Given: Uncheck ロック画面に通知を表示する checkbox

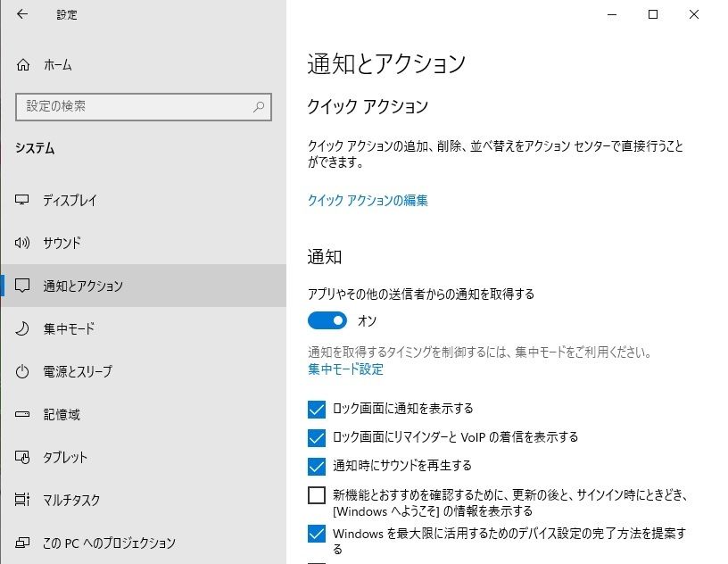Looking at the screenshot, I should (317, 410).
